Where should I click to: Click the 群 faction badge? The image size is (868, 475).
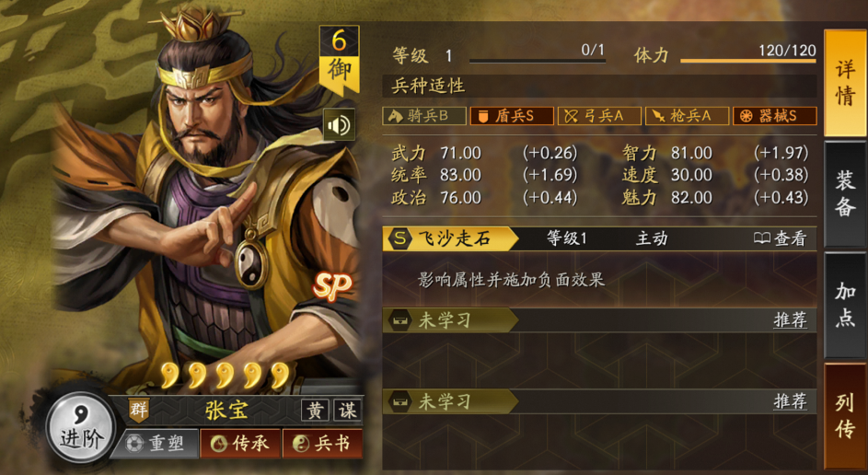point(138,410)
